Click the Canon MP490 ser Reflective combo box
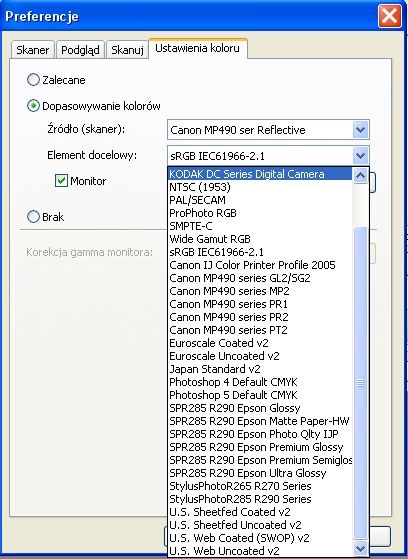This screenshot has height=559, width=408. click(x=268, y=129)
